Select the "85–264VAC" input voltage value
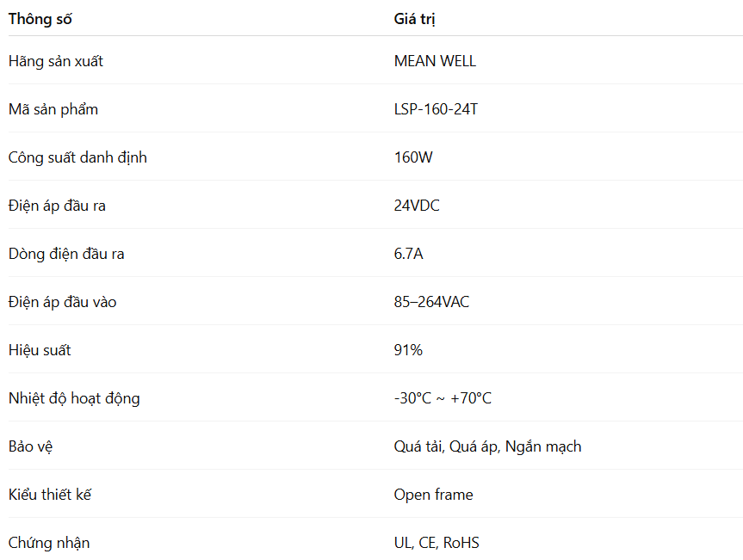This screenshot has width=743, height=560. point(432,302)
